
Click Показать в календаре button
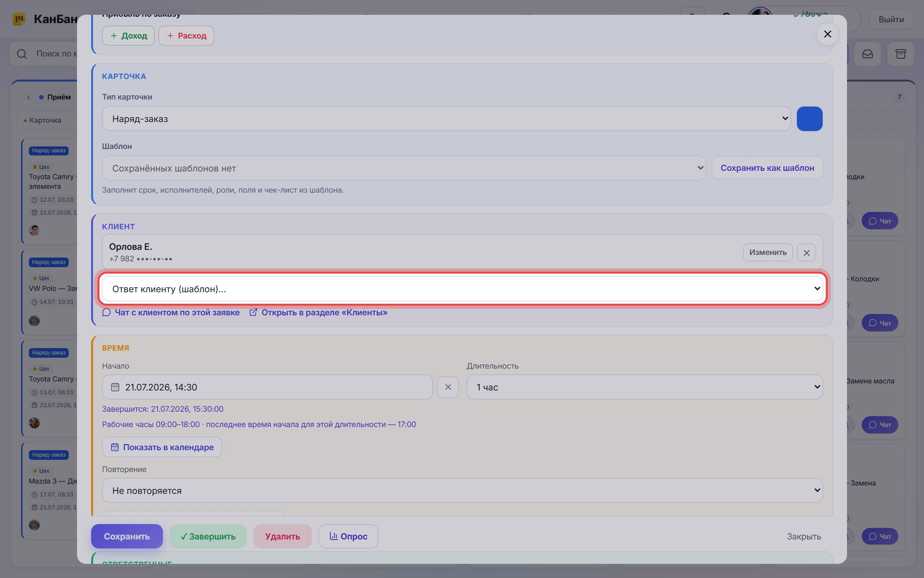pos(162,447)
